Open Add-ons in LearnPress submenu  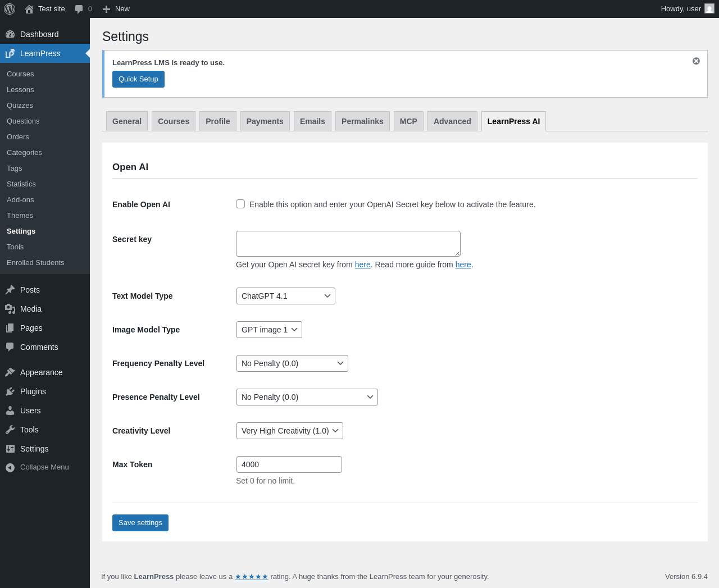pos(20,200)
